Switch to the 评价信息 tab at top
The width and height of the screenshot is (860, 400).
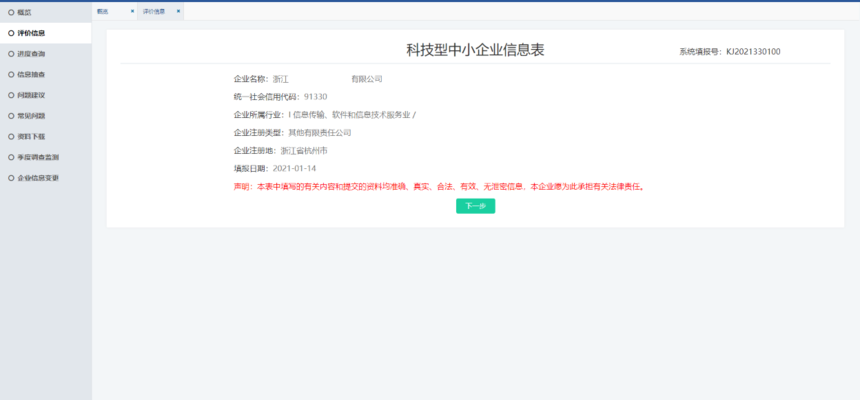coord(154,11)
